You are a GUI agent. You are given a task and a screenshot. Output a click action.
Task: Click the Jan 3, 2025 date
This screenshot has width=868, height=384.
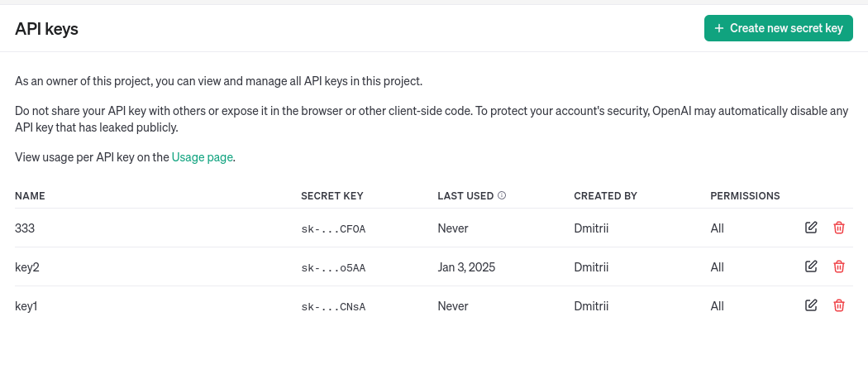click(x=466, y=267)
